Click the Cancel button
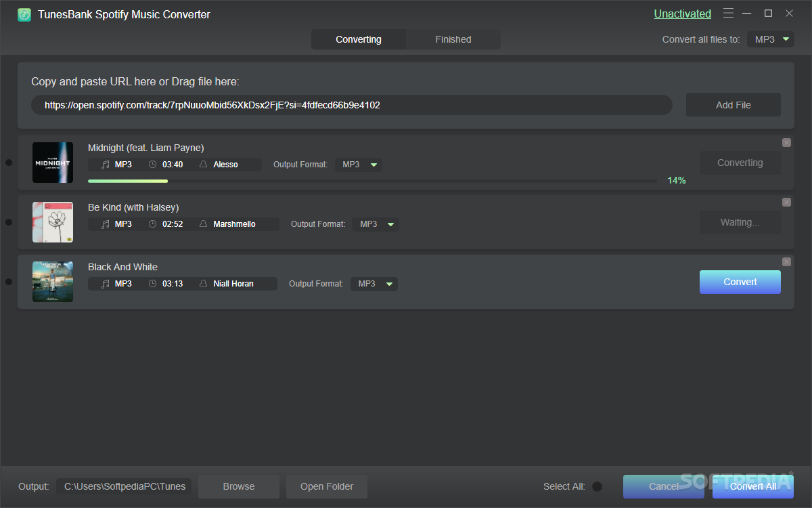 point(664,486)
